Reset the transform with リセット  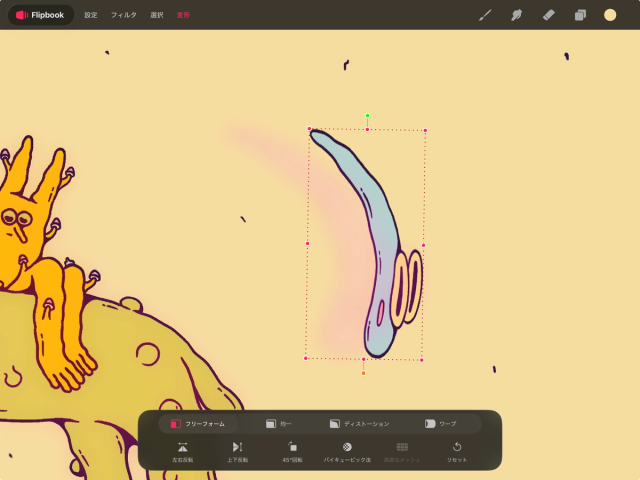point(457,451)
